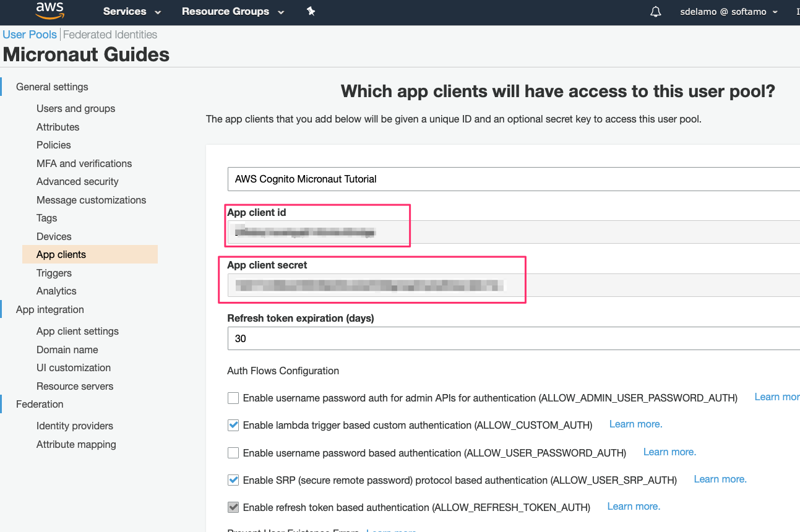Switch to the User Pools tab
800x532 pixels.
pyautogui.click(x=30, y=35)
